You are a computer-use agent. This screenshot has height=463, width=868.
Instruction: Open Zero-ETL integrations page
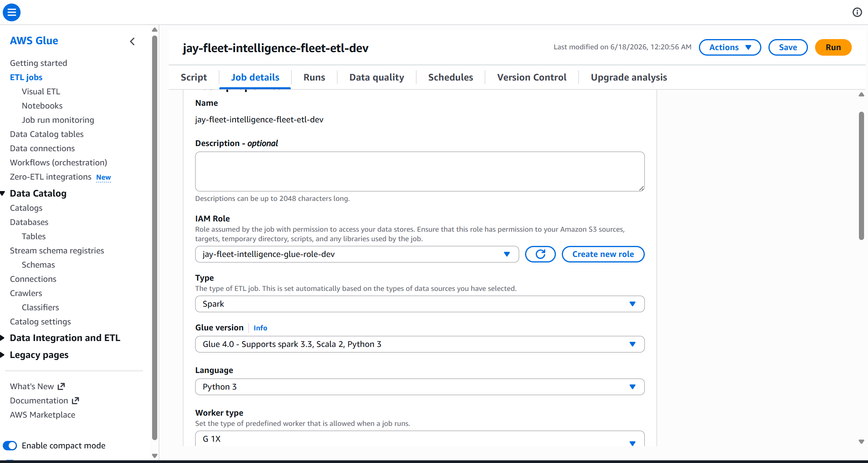click(x=51, y=177)
